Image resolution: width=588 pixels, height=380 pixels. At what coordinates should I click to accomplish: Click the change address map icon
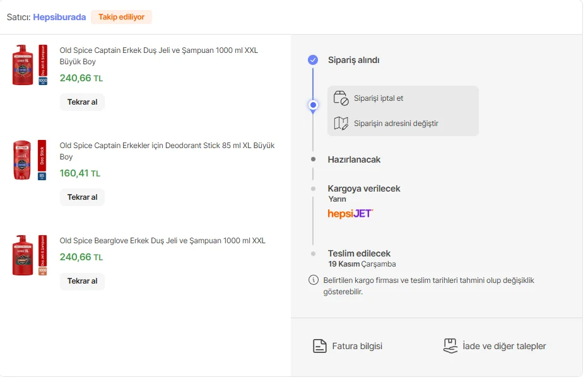(x=341, y=124)
